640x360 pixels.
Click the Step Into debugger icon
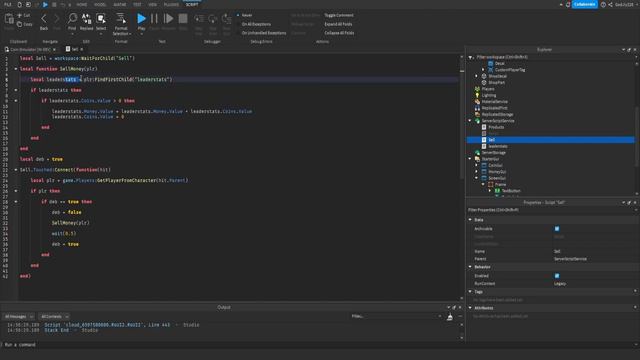pyautogui.click(x=199, y=19)
